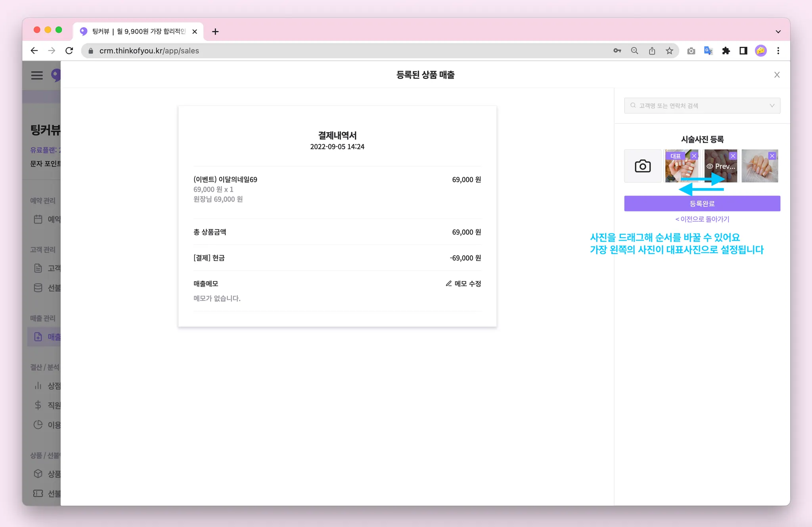Viewport: 812px width, 527px height.
Task: Close the 등록된 상품 매출 panel
Action: point(777,75)
